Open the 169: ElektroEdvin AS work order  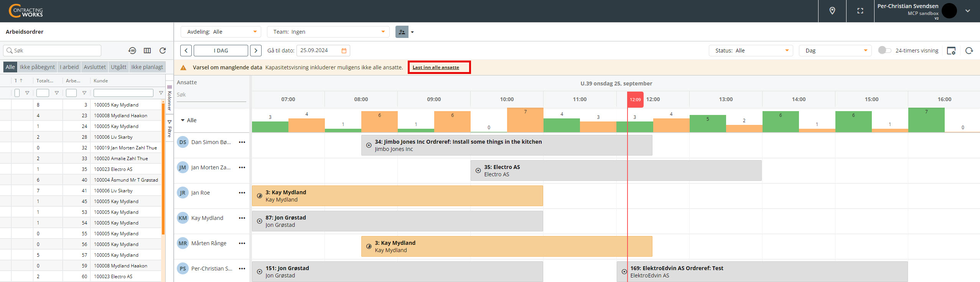(x=762, y=272)
